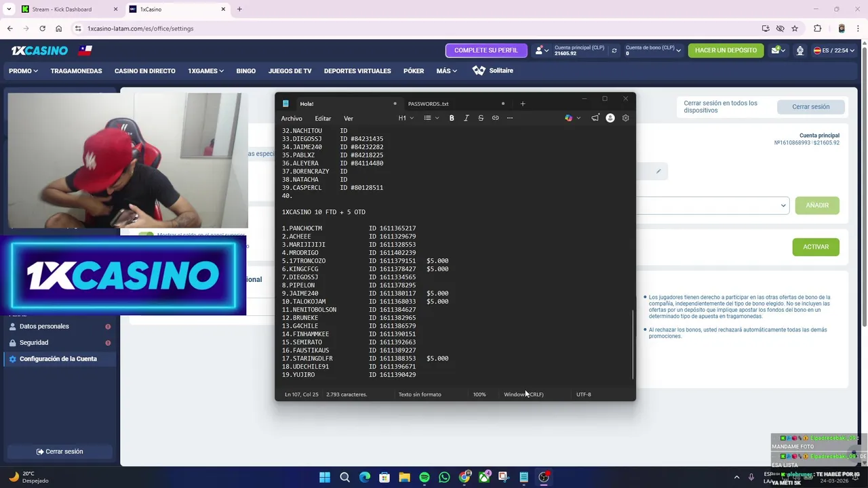Viewport: 868px width, 488px height.
Task: Open PROMO menu dropdown
Action: 23,70
